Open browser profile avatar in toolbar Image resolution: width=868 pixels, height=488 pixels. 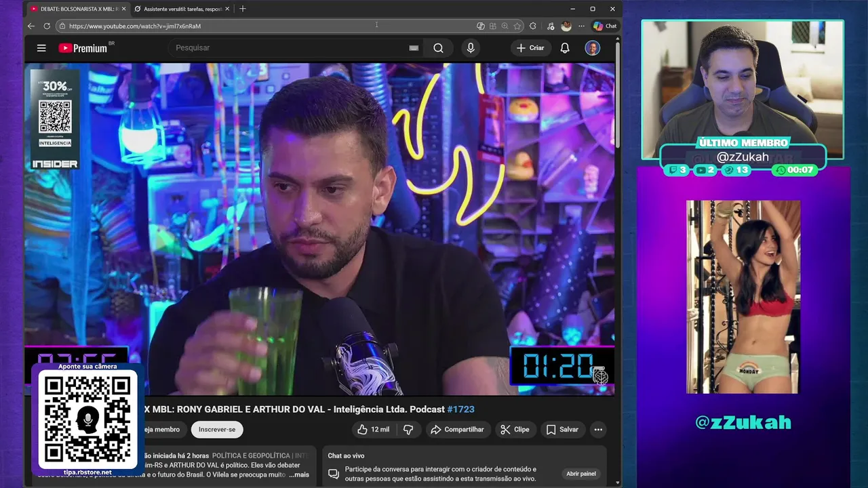(x=566, y=26)
